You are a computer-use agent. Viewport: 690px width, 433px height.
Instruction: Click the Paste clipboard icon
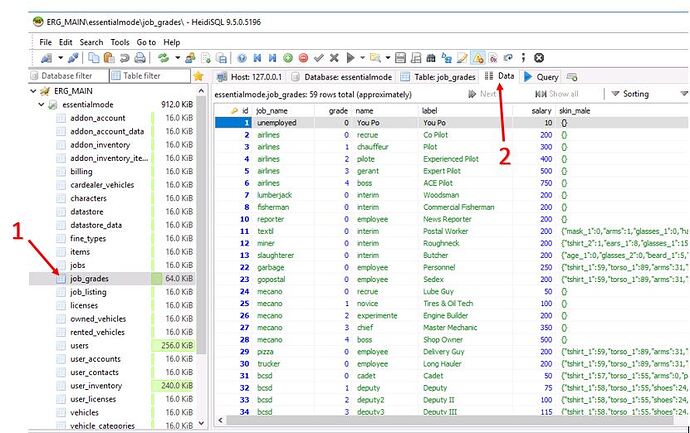coord(109,58)
